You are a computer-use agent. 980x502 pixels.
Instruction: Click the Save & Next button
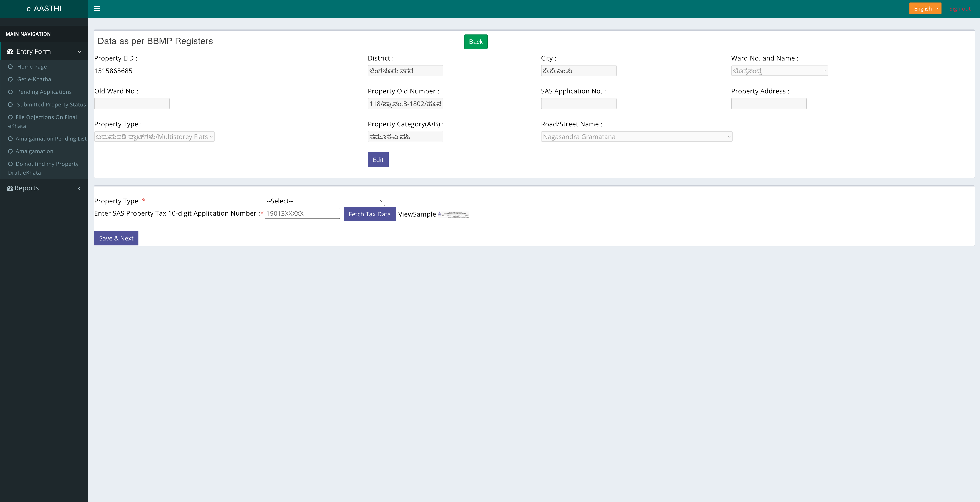click(116, 238)
